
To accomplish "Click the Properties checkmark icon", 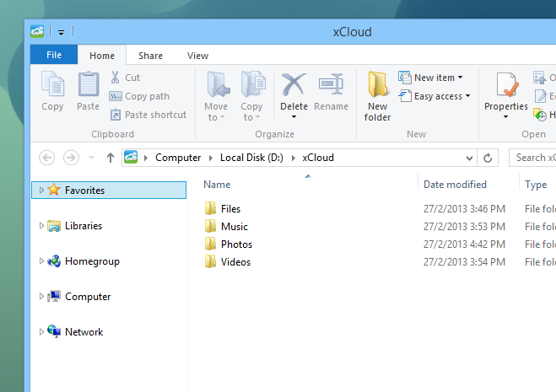I will coord(507,84).
